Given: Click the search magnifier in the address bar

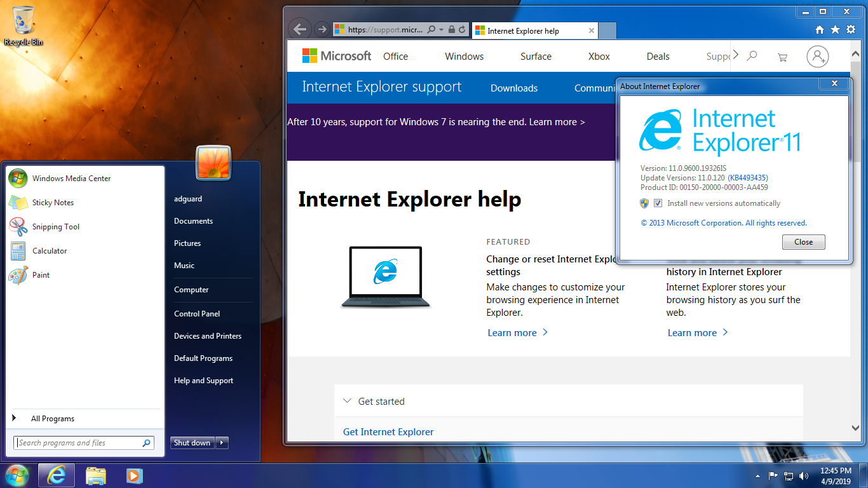Looking at the screenshot, I should 432,29.
